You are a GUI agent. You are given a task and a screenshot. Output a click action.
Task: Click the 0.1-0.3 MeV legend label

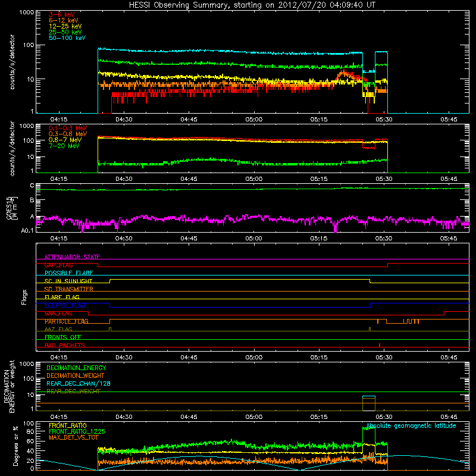68,128
